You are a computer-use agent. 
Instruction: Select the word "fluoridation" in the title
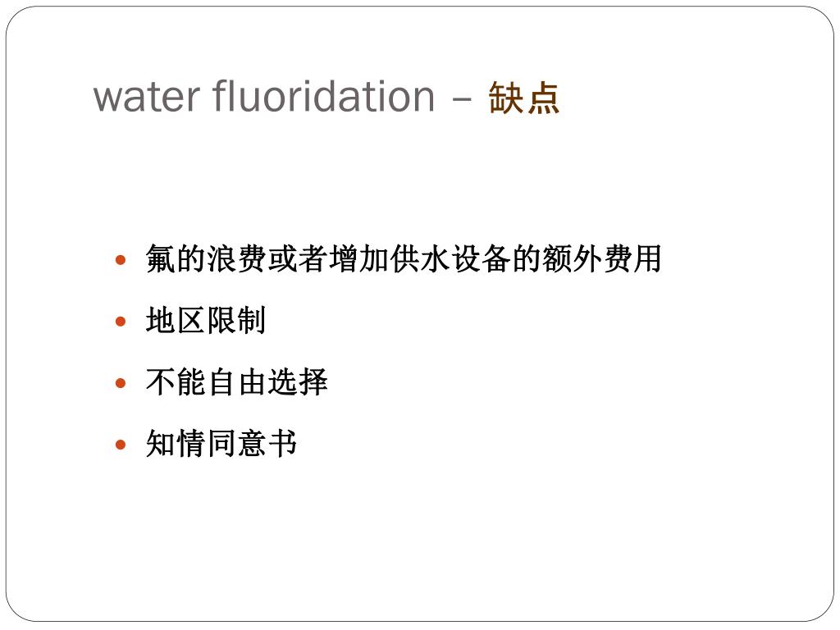(x=323, y=97)
